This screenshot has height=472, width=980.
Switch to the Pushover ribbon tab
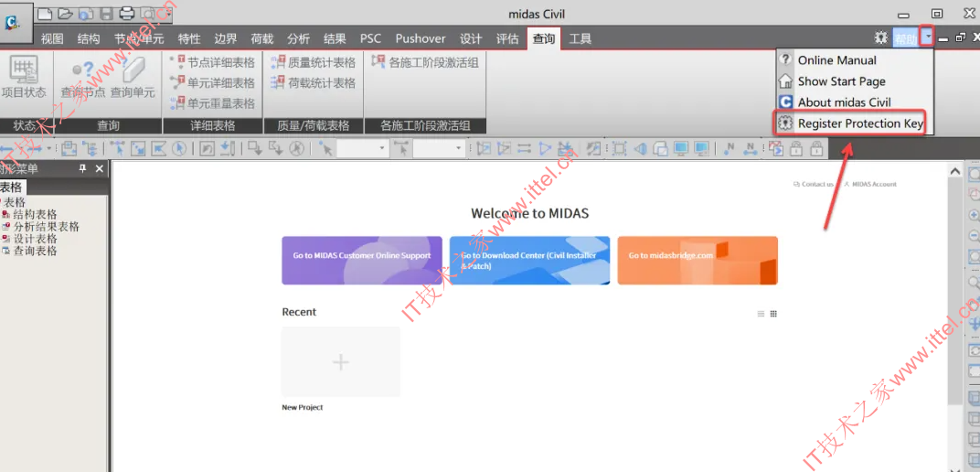[x=421, y=38]
